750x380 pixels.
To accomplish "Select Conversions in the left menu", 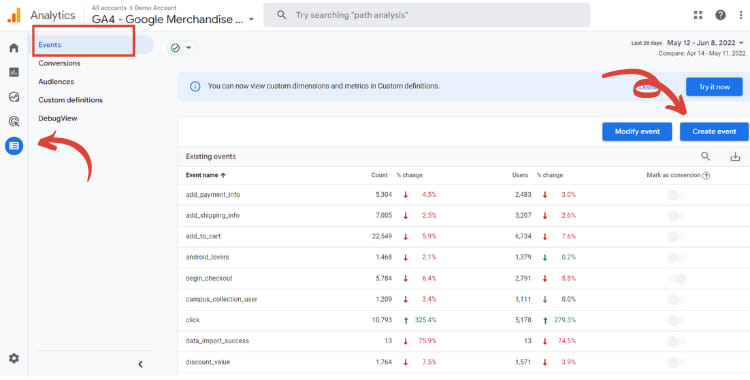I will tap(59, 63).
